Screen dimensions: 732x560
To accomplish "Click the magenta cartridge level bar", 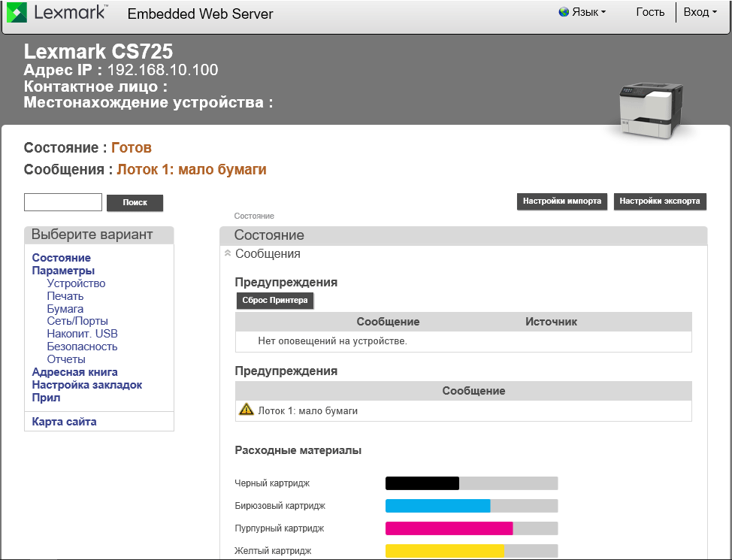I will (x=471, y=528).
